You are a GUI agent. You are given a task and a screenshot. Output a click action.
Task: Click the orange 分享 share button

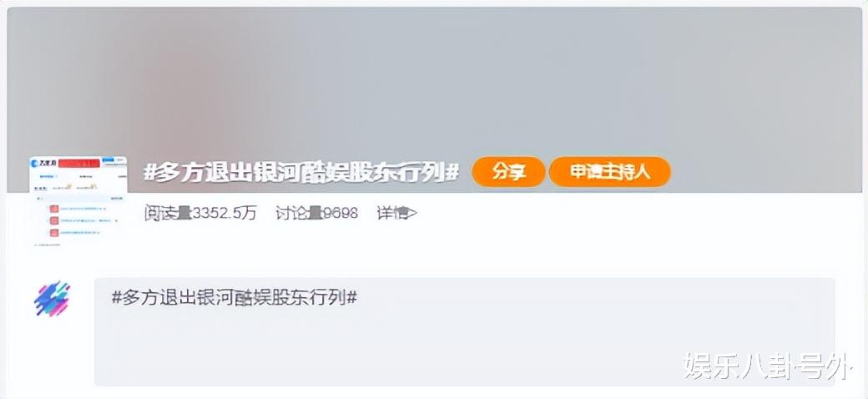(x=508, y=172)
